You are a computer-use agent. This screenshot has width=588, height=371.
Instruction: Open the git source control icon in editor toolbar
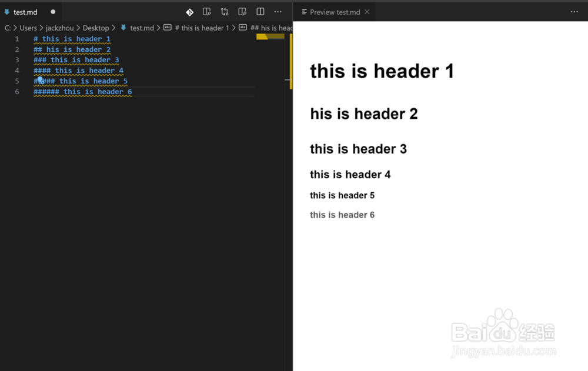[190, 12]
